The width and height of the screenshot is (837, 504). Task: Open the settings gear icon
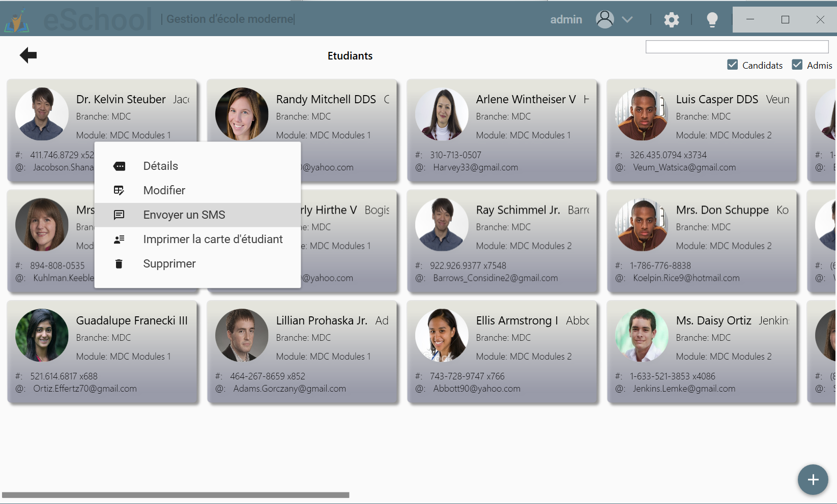point(671,20)
